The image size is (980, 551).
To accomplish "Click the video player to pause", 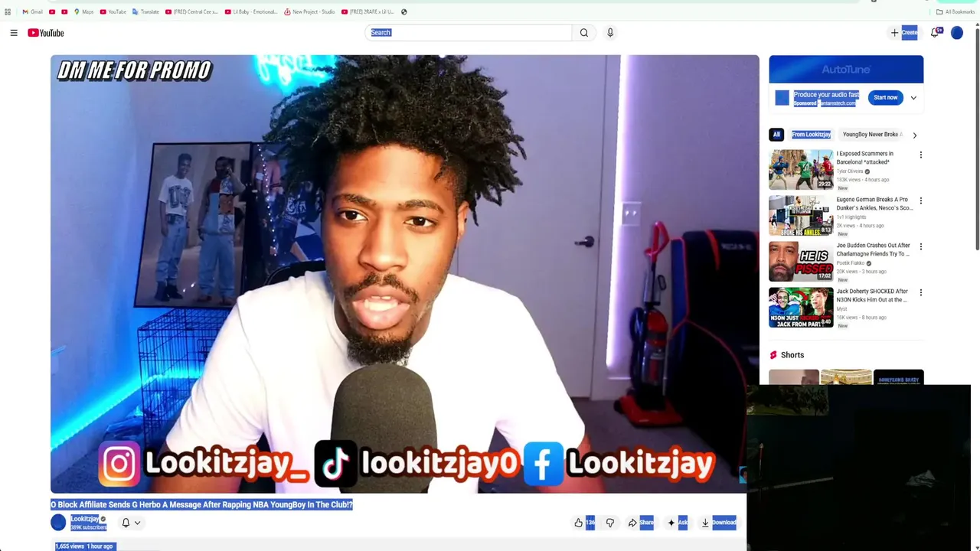I will tap(405, 274).
